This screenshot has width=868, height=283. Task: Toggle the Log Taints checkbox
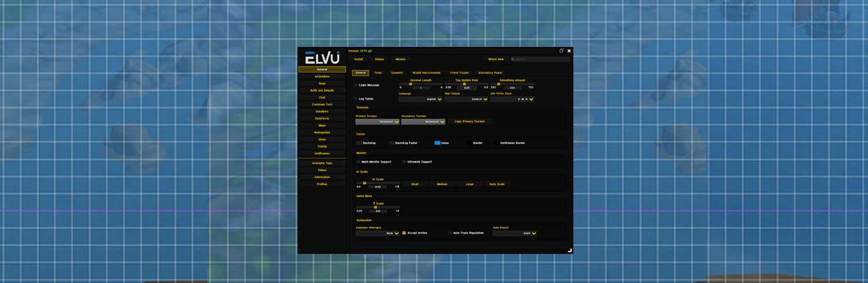coord(356,99)
